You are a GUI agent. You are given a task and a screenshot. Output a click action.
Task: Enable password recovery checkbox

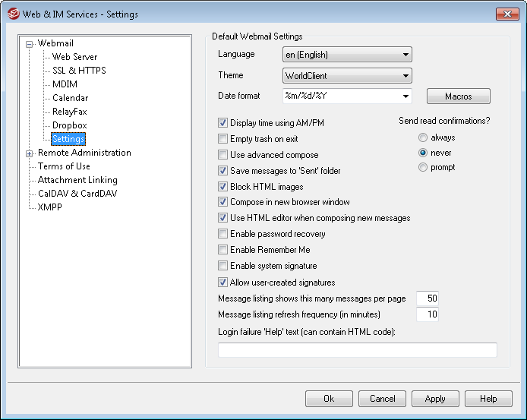[223, 234]
